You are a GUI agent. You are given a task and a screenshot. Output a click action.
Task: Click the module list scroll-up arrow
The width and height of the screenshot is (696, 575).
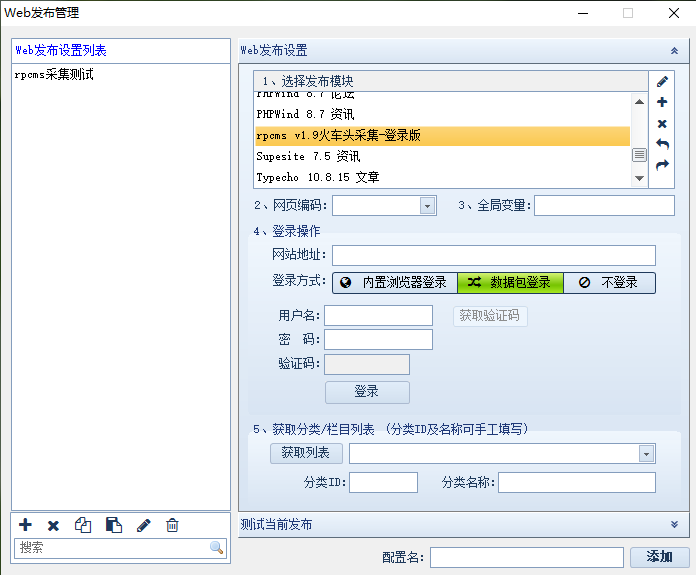click(x=639, y=102)
